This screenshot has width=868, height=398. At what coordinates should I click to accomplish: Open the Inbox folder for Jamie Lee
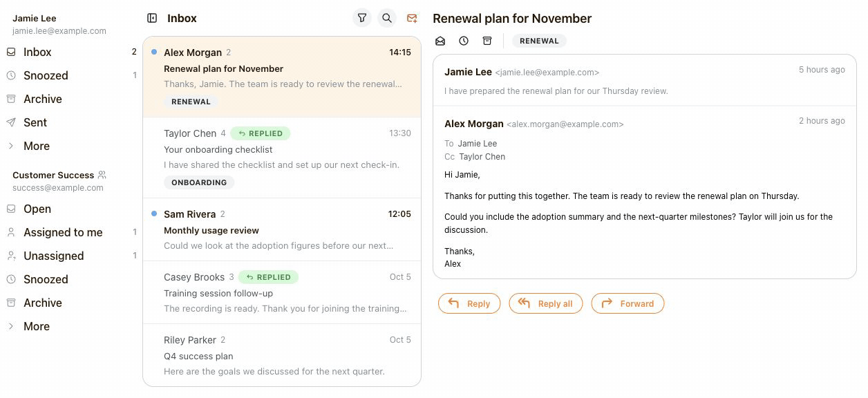click(x=70, y=52)
